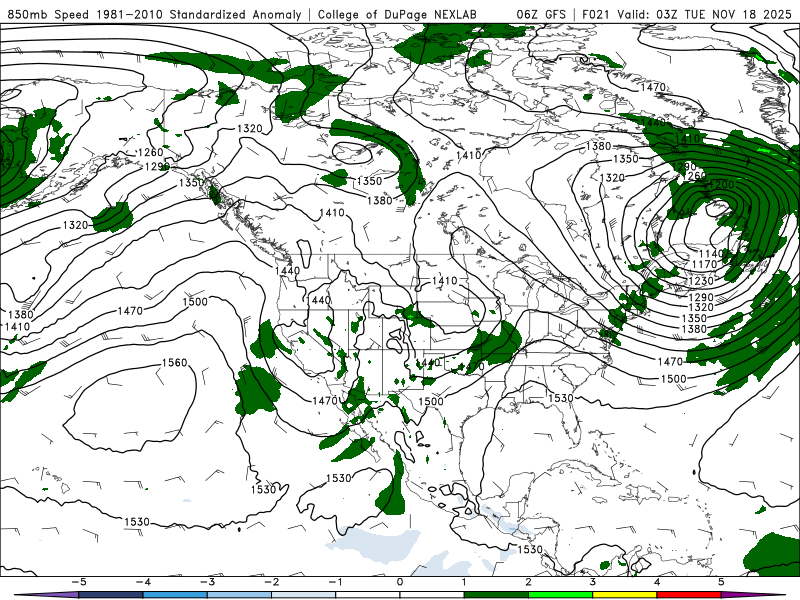Click the light blue -3 to -2 colorbar segment
Image resolution: width=800 pixels, height=600 pixels.
tap(239, 595)
